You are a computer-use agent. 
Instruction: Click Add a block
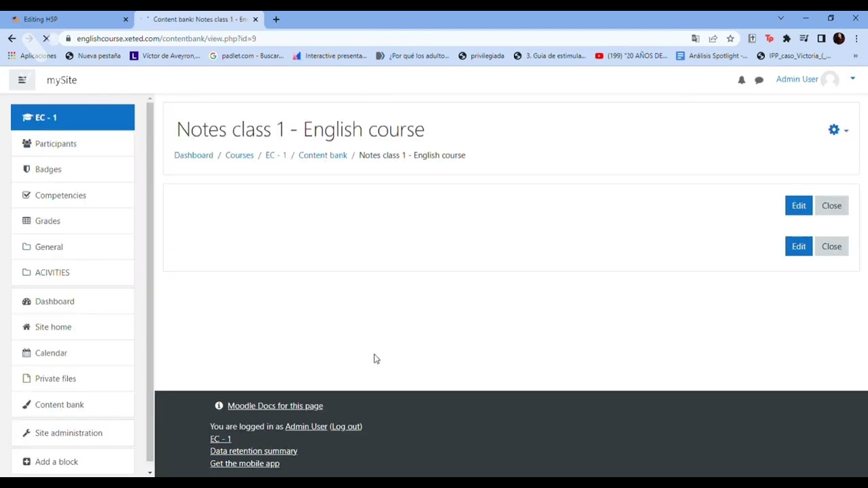73,462
